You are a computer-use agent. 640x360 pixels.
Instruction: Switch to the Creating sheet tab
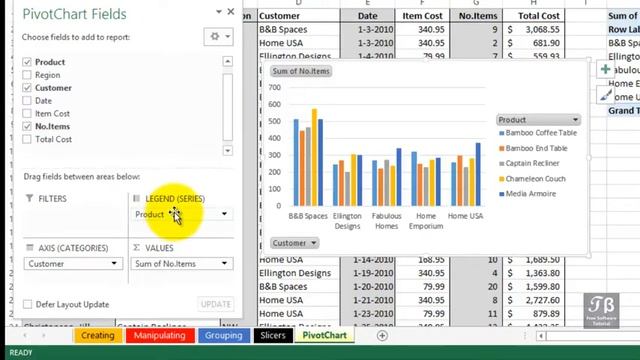click(98, 336)
